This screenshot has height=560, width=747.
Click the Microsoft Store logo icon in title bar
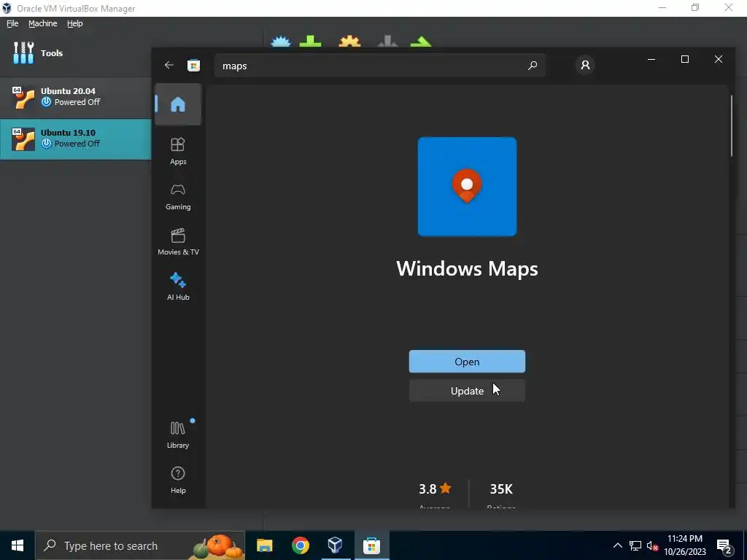(193, 65)
